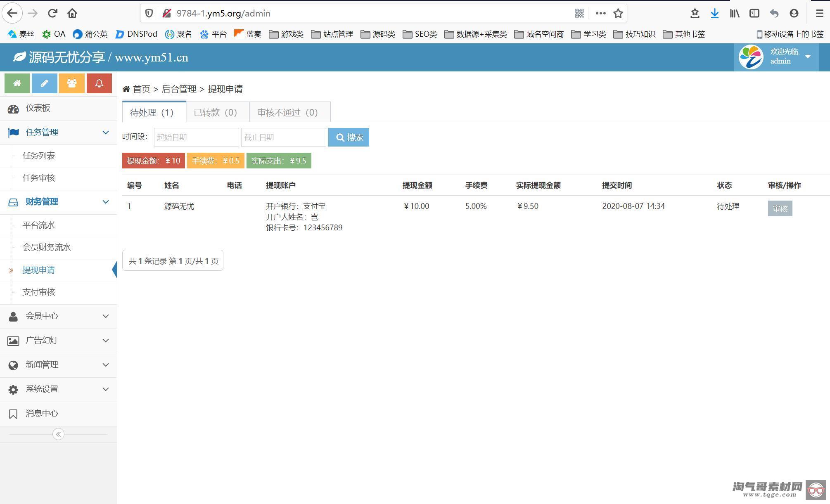Open 站点管理 bookmarks folder

pyautogui.click(x=332, y=34)
